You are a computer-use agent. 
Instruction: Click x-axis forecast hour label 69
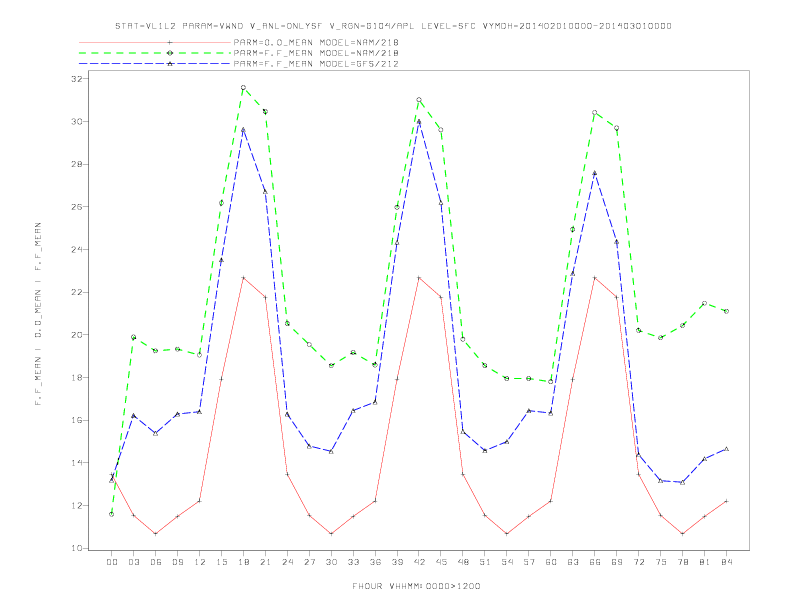(617, 562)
